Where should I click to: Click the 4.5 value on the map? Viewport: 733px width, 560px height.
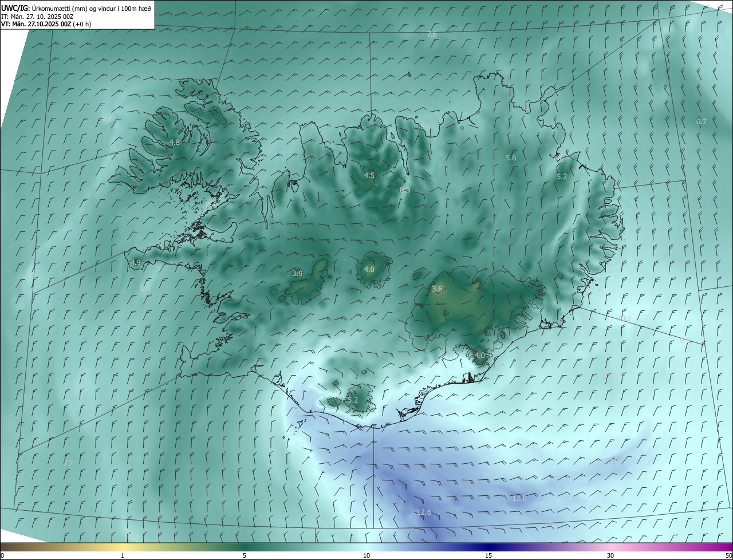point(369,175)
